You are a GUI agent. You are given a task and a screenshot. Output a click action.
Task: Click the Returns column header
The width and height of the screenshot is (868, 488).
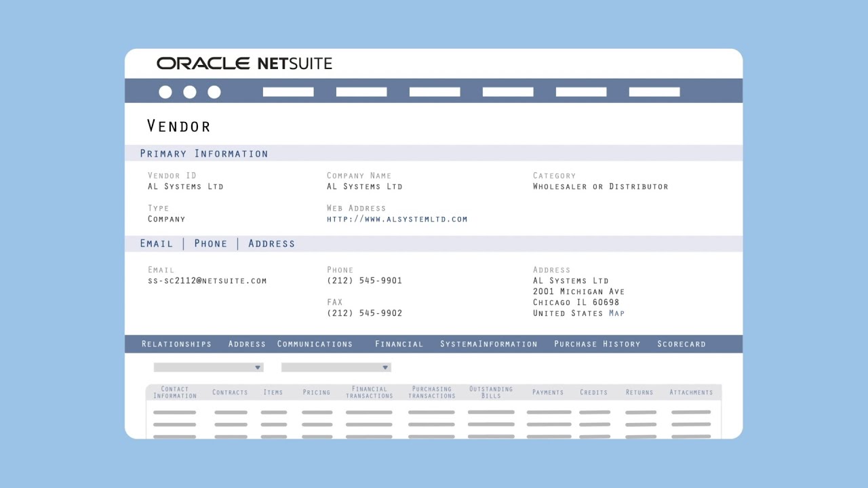[639, 392]
